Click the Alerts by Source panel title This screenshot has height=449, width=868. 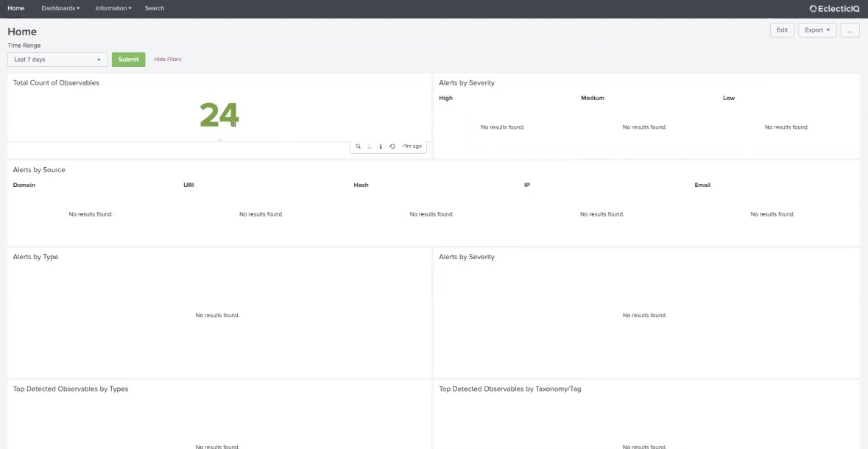click(39, 170)
